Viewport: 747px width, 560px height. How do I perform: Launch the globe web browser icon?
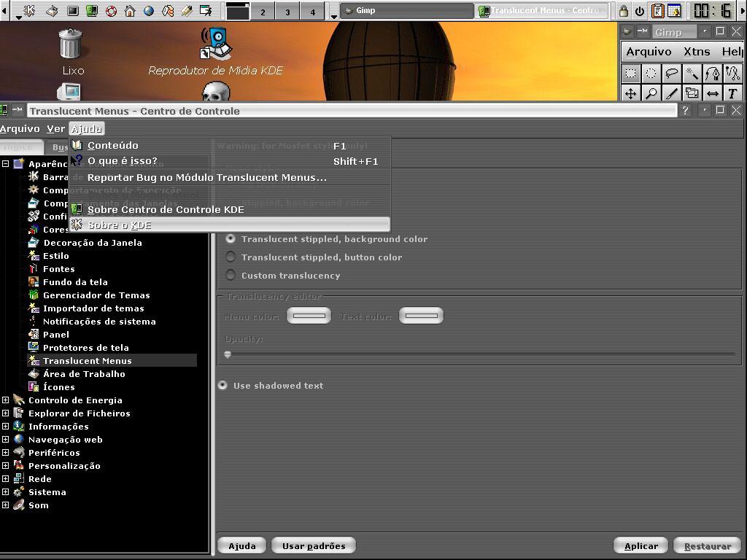[x=149, y=10]
